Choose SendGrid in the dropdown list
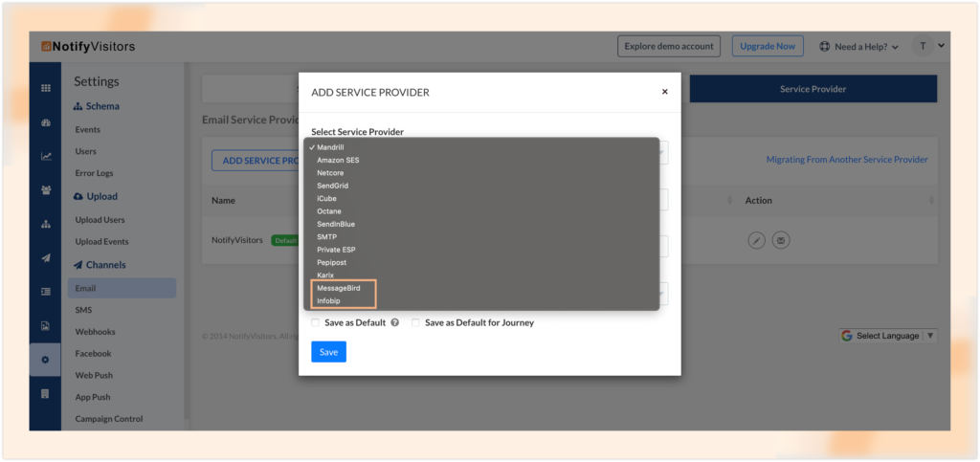Image resolution: width=980 pixels, height=462 pixels. (481, 186)
